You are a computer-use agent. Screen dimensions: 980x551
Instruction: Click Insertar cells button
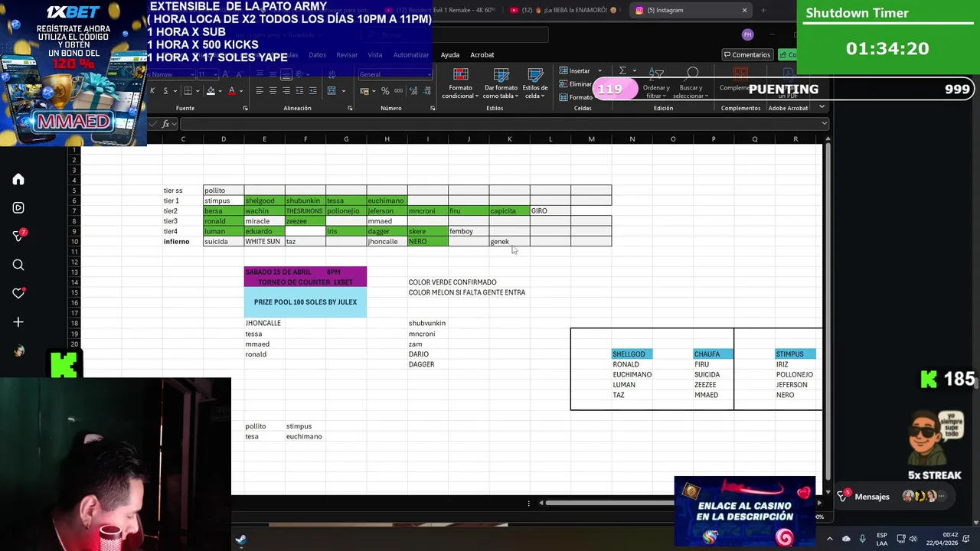(574, 70)
